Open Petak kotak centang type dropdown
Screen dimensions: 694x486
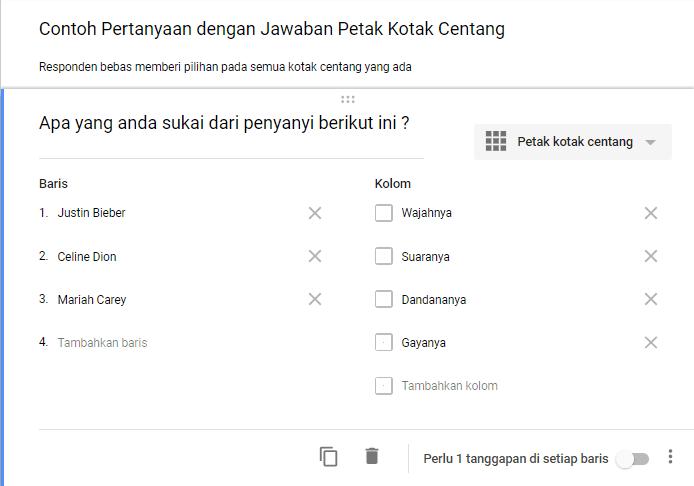[572, 142]
